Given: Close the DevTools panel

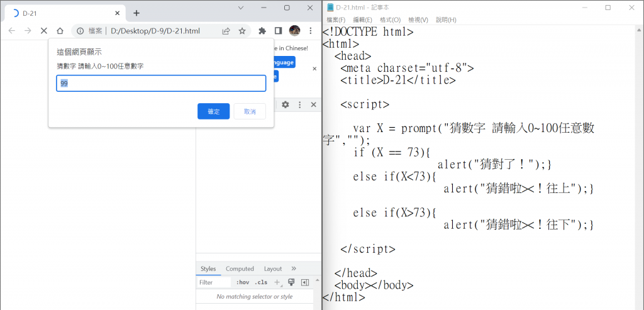Looking at the screenshot, I should 313,105.
